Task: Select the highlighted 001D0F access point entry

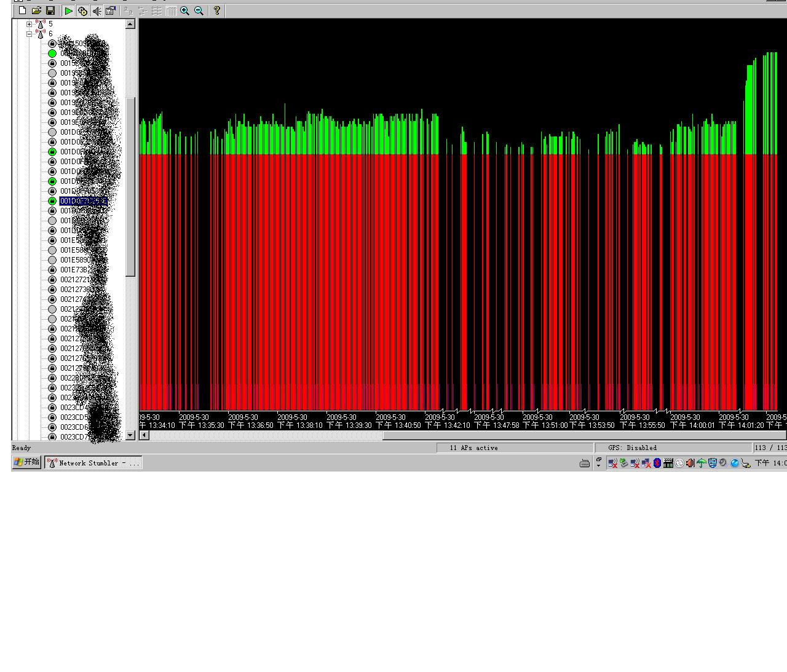Action: 83,201
